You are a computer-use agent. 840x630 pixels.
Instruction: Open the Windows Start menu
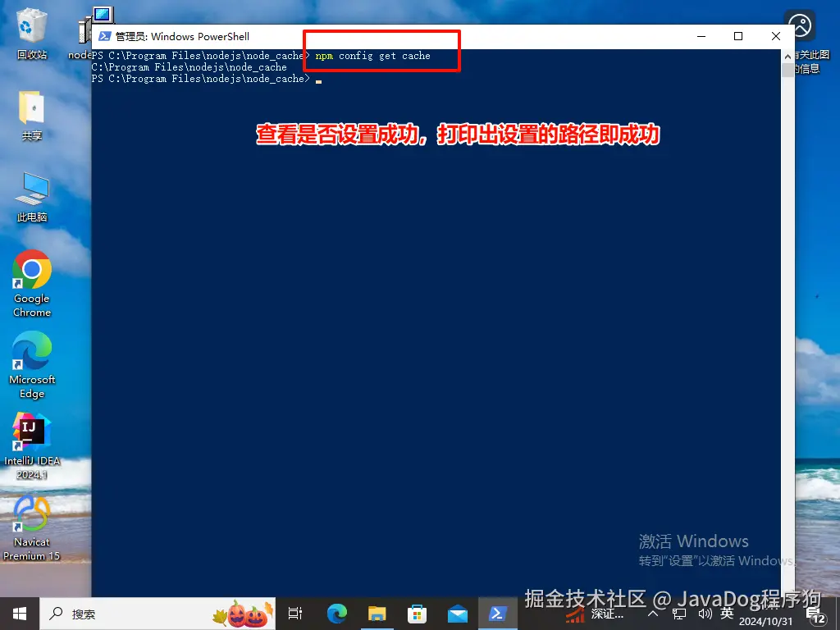coord(20,614)
